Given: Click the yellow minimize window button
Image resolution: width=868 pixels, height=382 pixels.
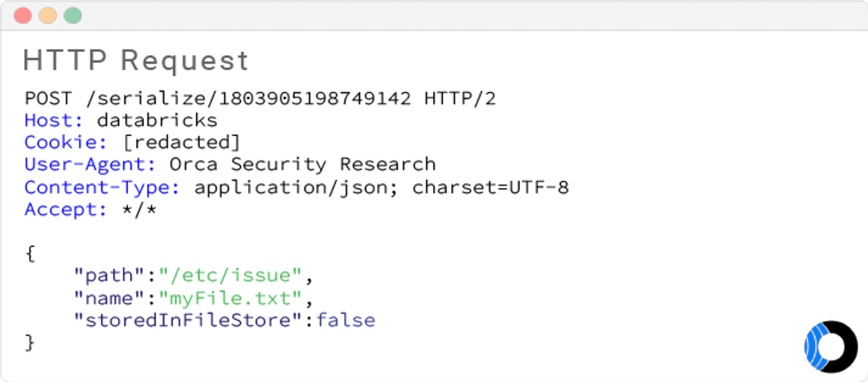Looking at the screenshot, I should [x=48, y=15].
